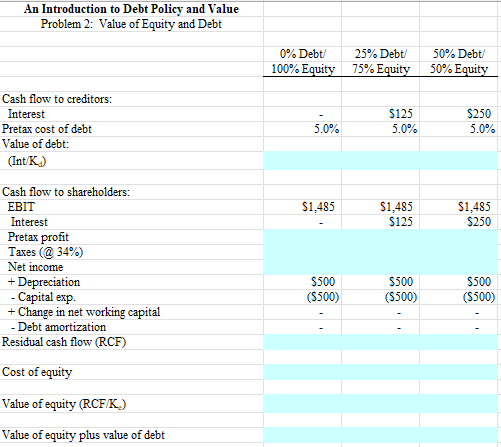Select the blue (Int/Kd) input cell for 0% Debt
The width and height of the screenshot is (501, 447).
302,161
